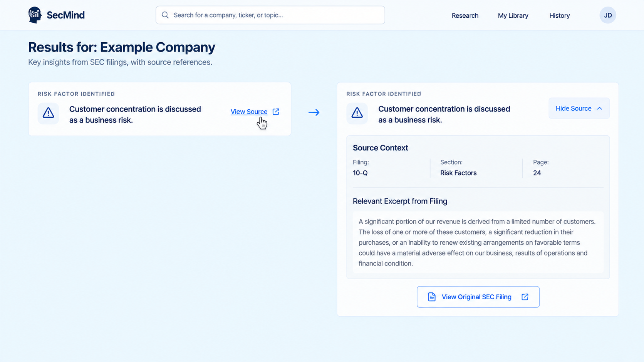Collapse source with Hide Source button

579,108
